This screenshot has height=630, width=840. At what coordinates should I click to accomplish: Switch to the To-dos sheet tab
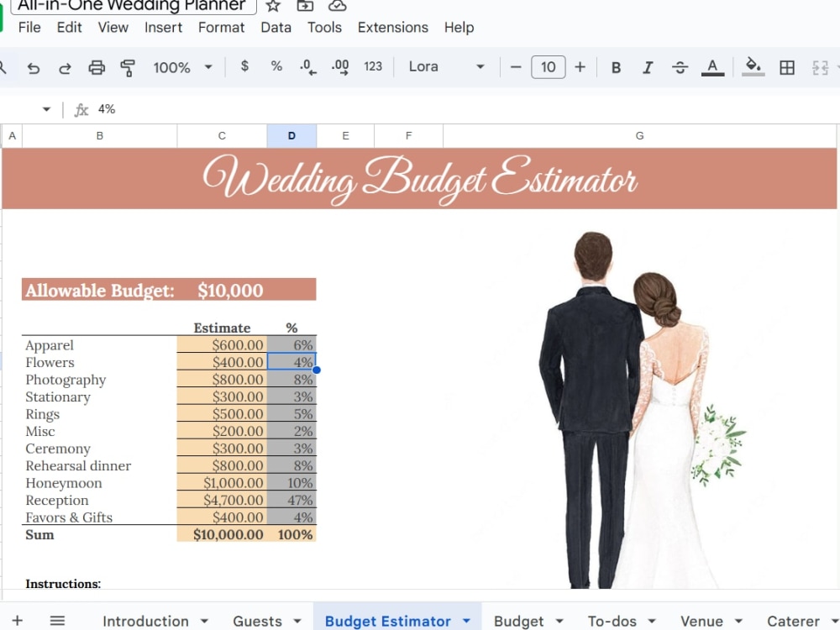click(612, 621)
